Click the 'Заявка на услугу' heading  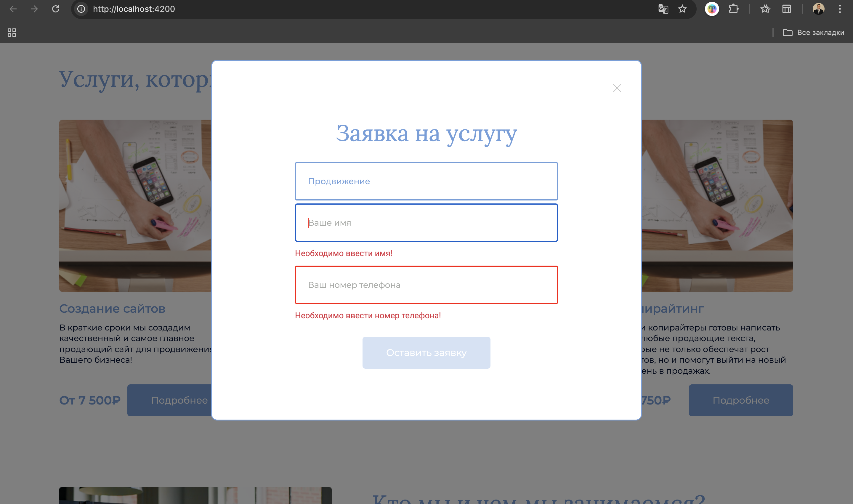point(426,134)
